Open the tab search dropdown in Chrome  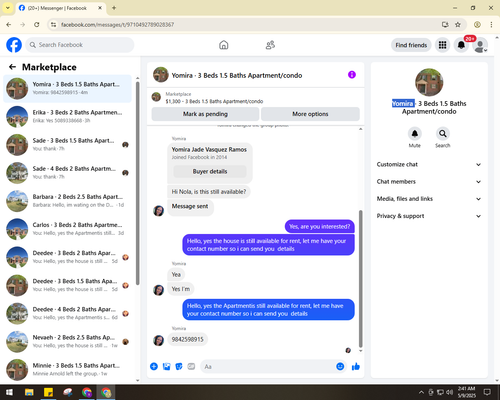(7, 8)
